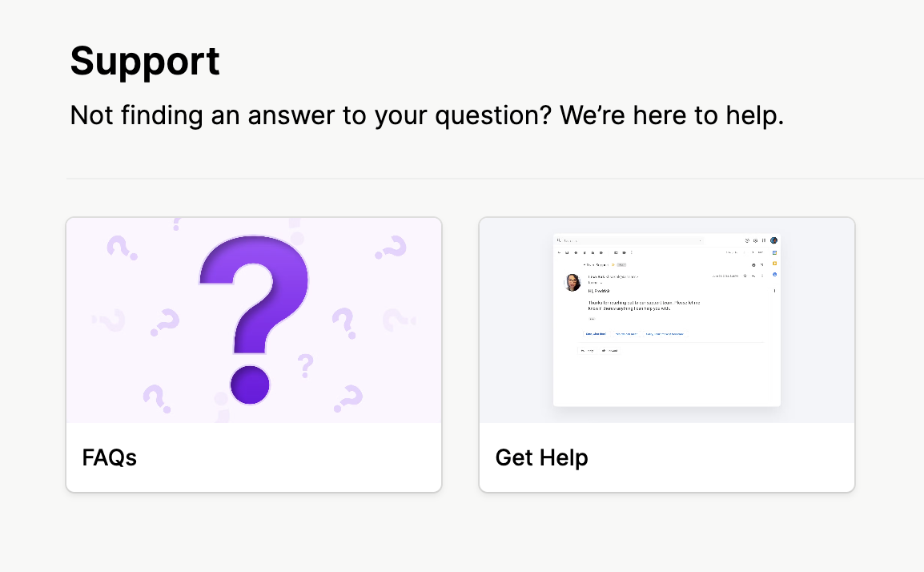
Task: Open the FAQs card title
Action: coord(110,457)
